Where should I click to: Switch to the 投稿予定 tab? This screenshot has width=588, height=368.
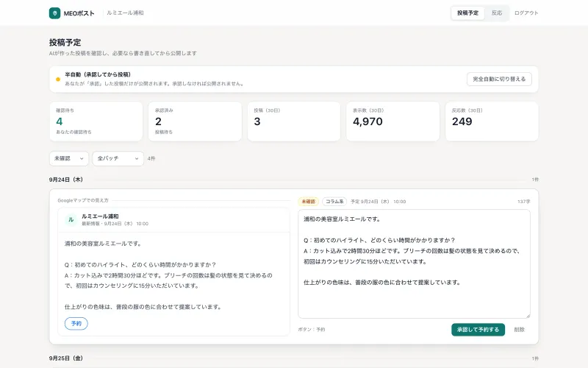click(x=467, y=13)
